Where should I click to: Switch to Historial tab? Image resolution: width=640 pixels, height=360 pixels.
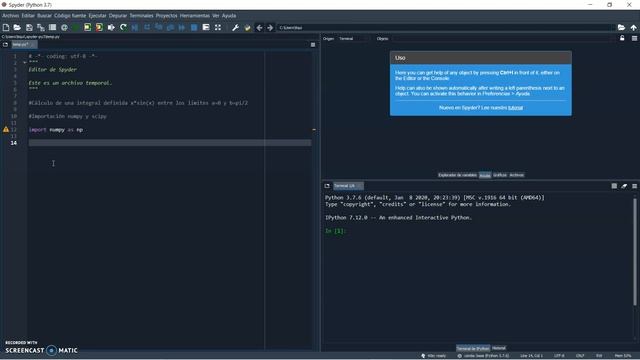pos(499,348)
